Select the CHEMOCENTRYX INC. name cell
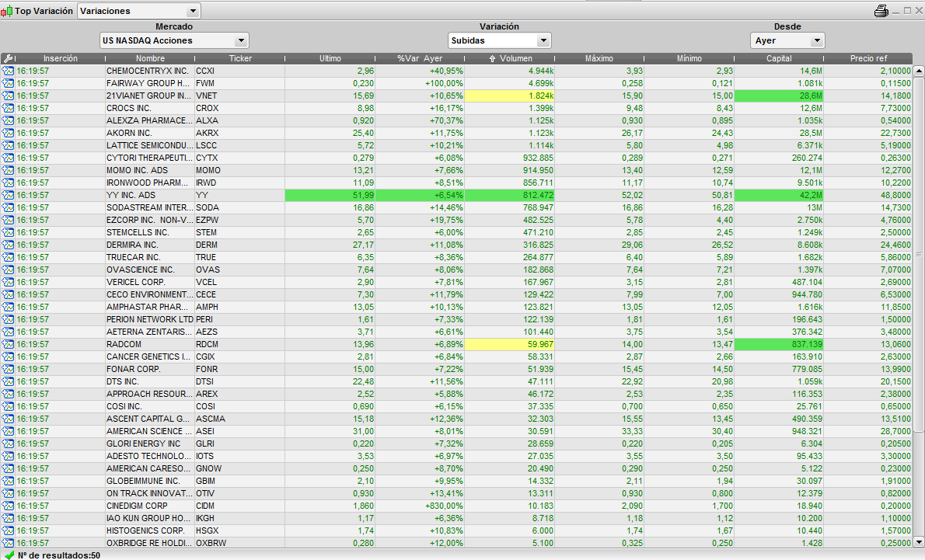Viewport: 925px width, 560px height. 150,71
